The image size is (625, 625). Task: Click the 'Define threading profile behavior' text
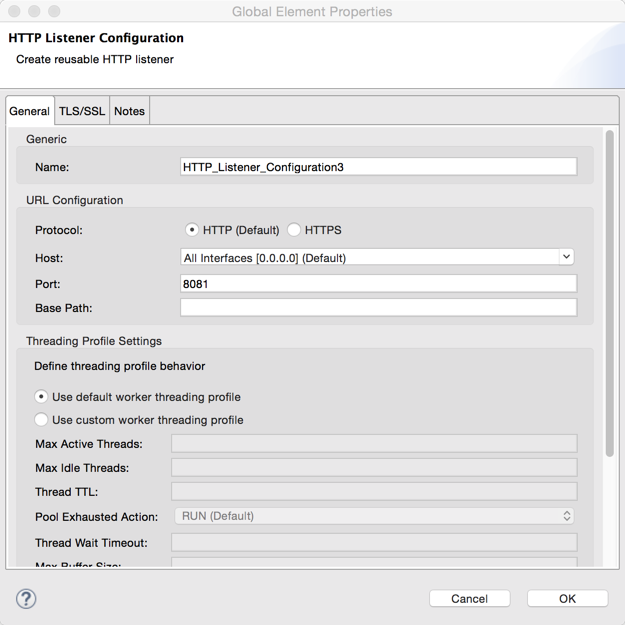tap(120, 366)
